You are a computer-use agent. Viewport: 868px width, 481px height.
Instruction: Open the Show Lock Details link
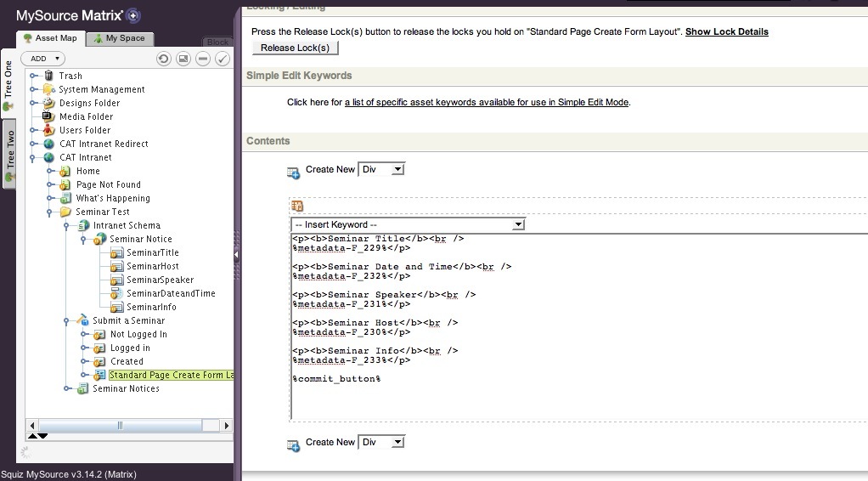pyautogui.click(x=726, y=31)
